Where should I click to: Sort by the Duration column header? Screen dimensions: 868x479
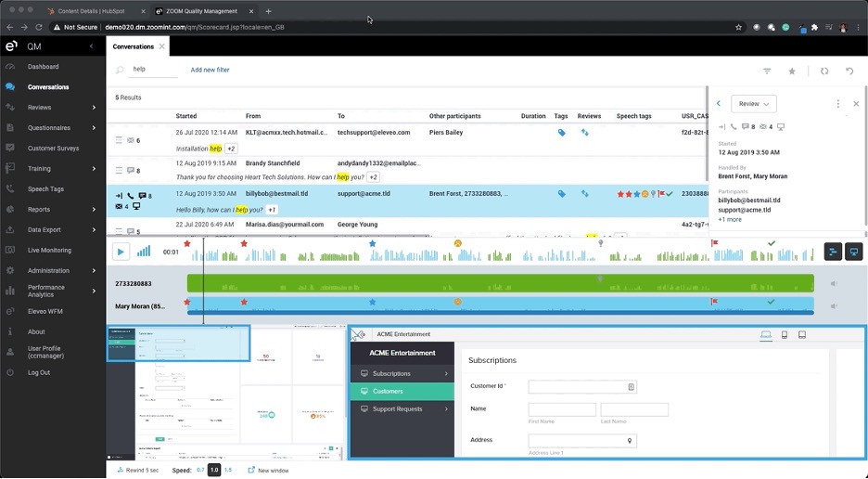pyautogui.click(x=533, y=116)
